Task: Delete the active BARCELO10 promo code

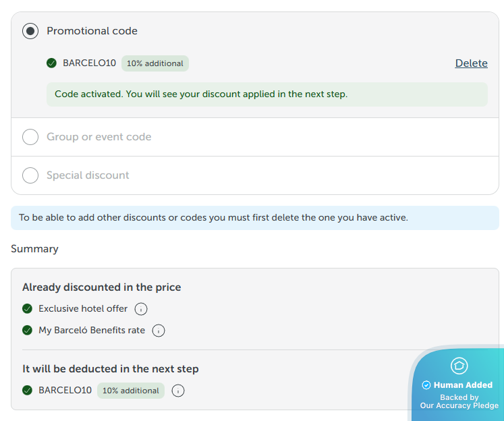Action: (471, 63)
